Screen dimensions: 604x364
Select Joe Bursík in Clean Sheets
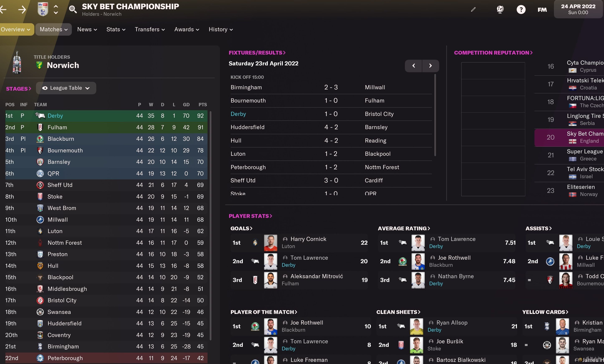(x=450, y=341)
